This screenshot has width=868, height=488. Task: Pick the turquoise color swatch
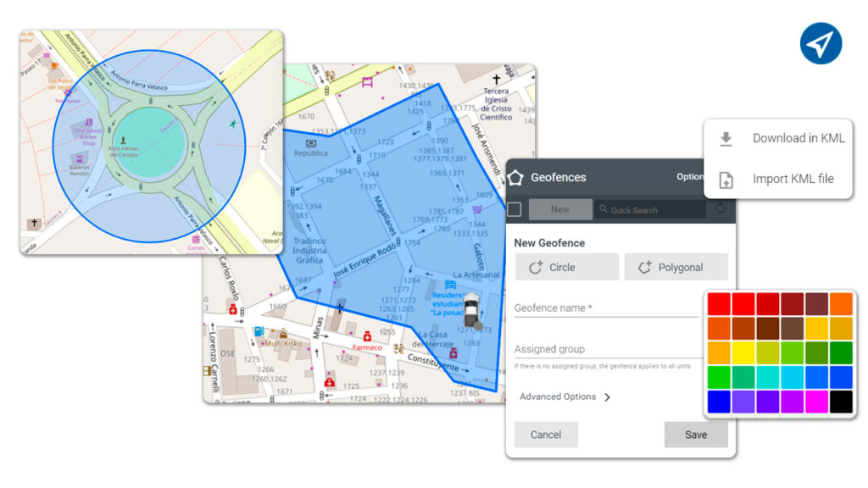[768, 377]
